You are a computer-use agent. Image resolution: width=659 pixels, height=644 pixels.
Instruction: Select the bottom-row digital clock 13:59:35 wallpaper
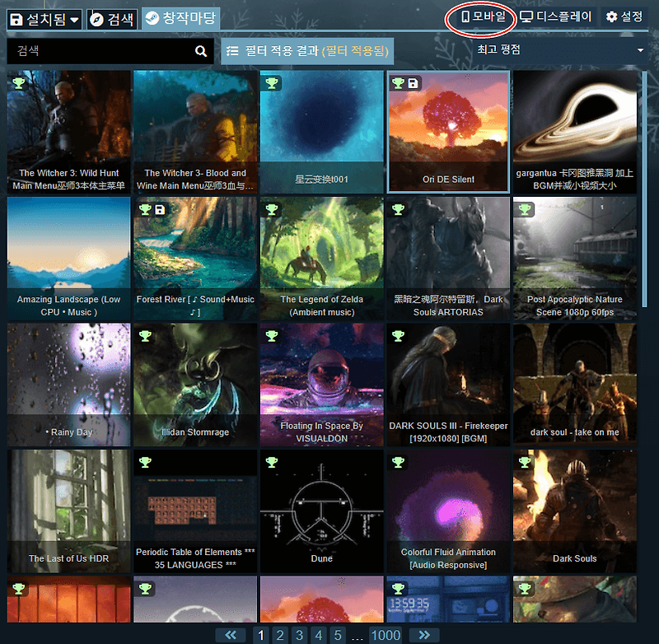coord(448,600)
